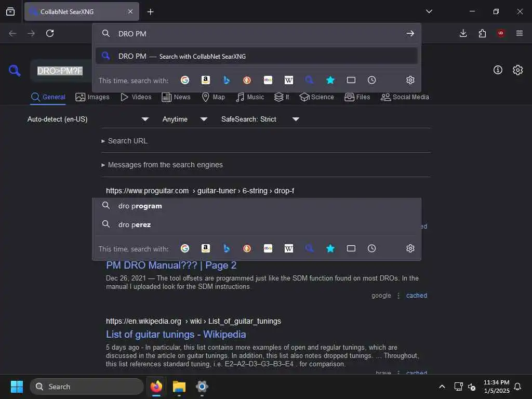This screenshot has height=399, width=532.
Task: Open the PM DRO Manual??? | Page 2 result
Action: point(171,265)
